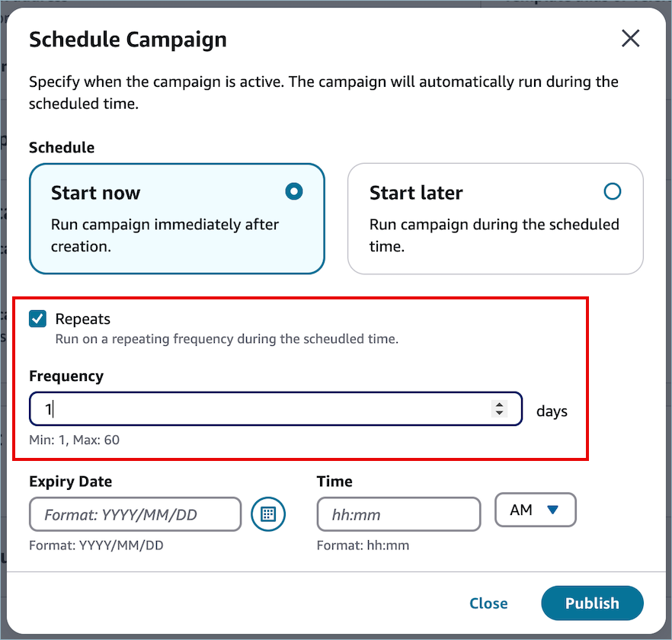Click the filled radio icon next to Start now
Image resolution: width=672 pixels, height=640 pixels.
(293, 191)
